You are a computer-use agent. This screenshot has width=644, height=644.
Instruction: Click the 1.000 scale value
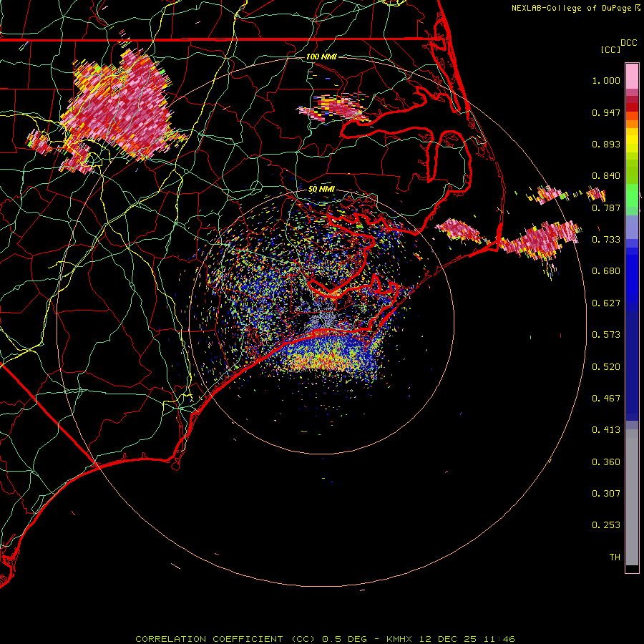tap(606, 80)
